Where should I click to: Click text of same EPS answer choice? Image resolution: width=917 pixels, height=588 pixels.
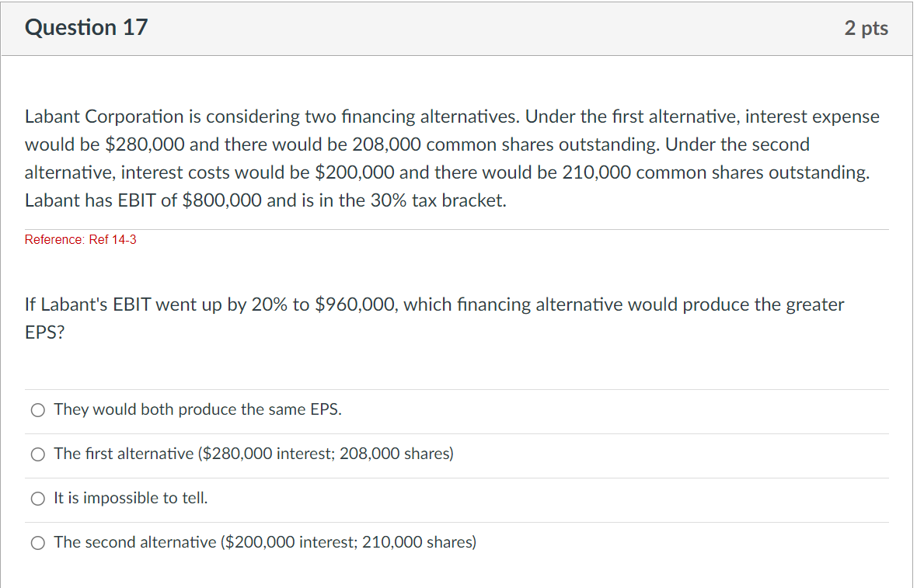tap(197, 409)
